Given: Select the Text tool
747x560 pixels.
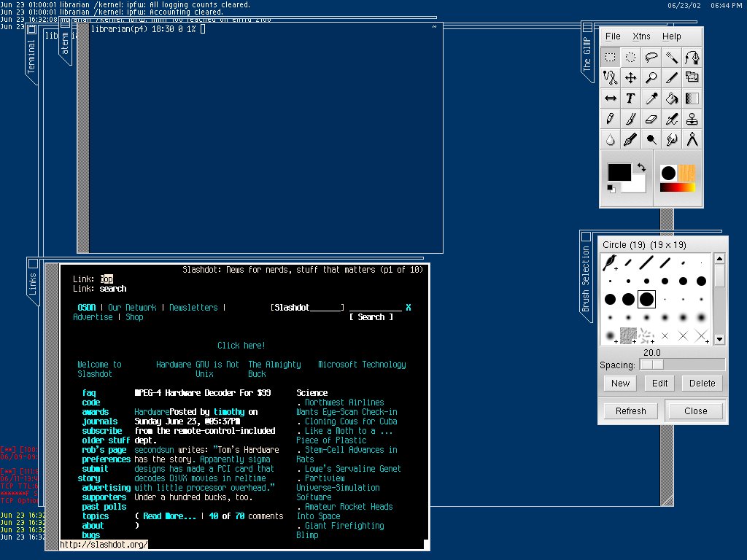Looking at the screenshot, I should pos(631,98).
